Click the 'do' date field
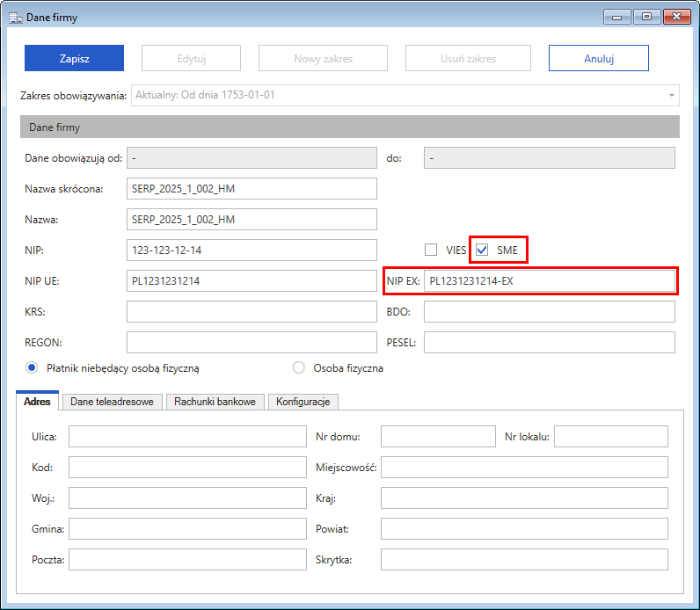The image size is (700, 610). (x=550, y=158)
